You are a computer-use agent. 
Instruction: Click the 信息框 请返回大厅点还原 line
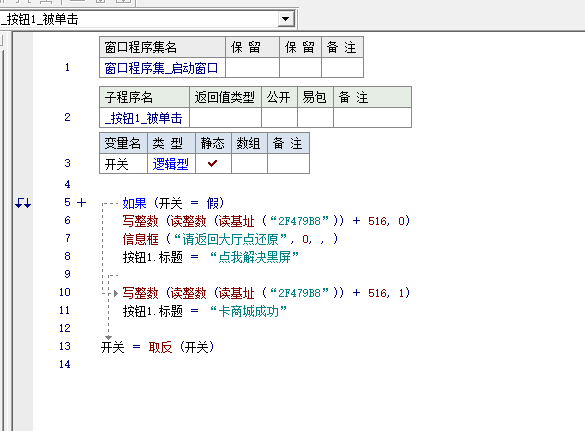click(x=230, y=239)
